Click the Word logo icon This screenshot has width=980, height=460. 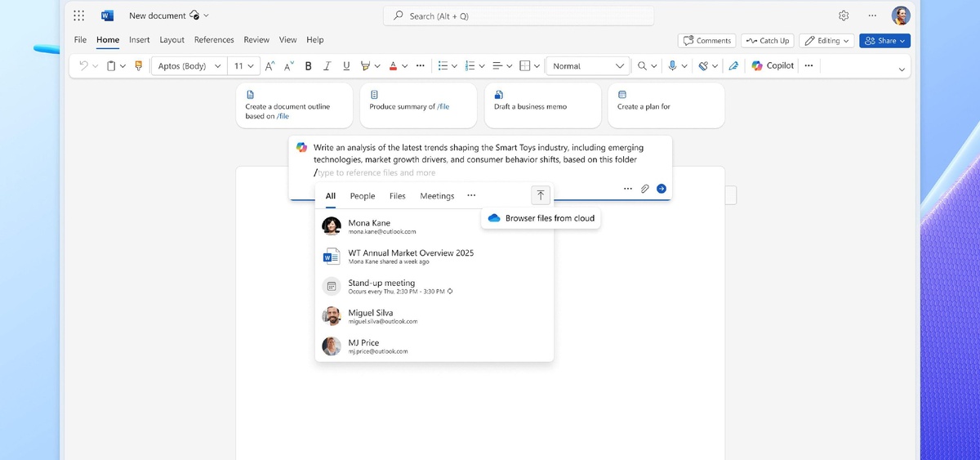pos(107,16)
